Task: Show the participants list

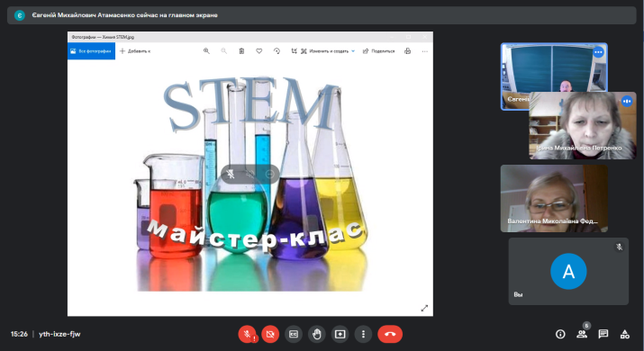Action: (x=582, y=334)
